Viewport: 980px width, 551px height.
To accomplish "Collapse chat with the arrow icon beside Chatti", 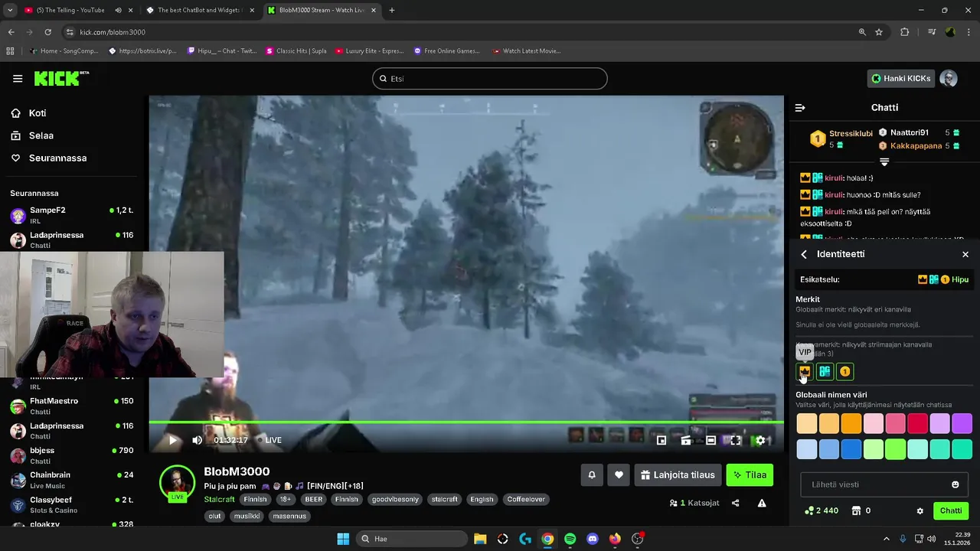I will tap(800, 108).
